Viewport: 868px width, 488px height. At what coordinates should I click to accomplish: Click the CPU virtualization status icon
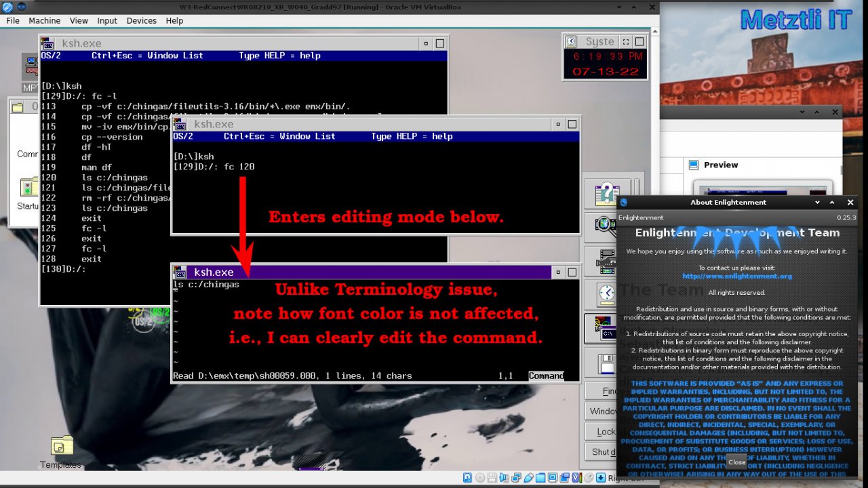tap(577, 477)
